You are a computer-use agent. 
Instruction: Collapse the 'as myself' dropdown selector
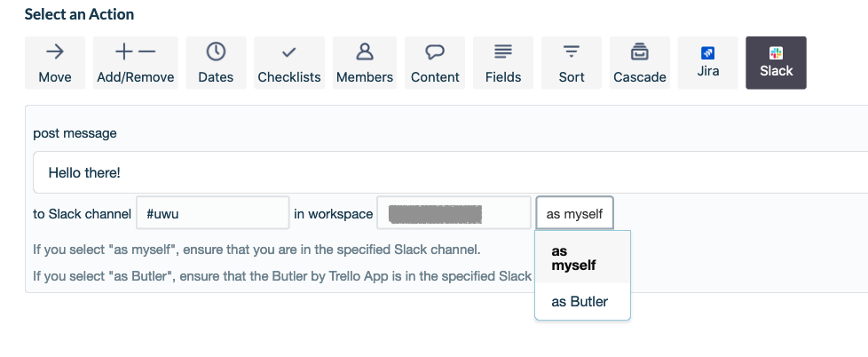[x=574, y=214]
